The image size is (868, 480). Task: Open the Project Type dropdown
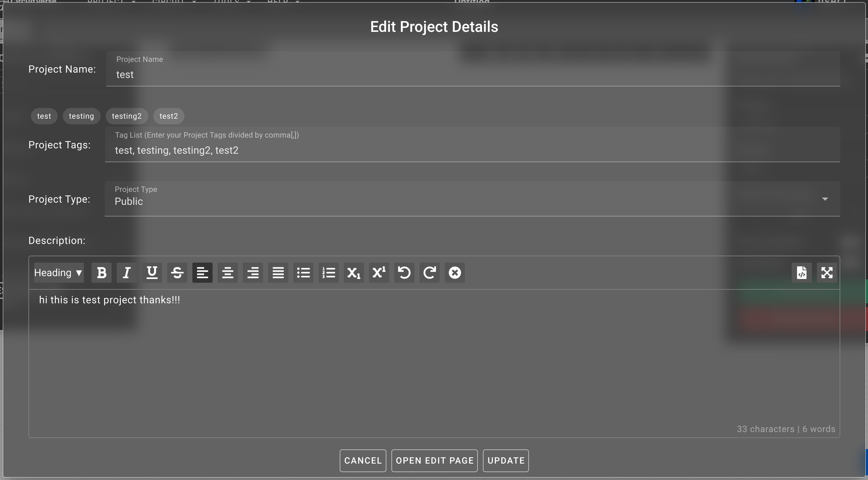[825, 199]
